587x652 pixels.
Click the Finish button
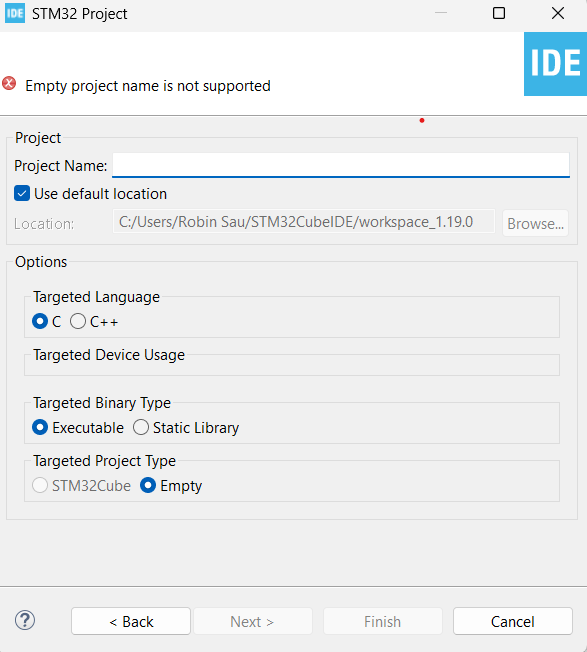coord(383,621)
